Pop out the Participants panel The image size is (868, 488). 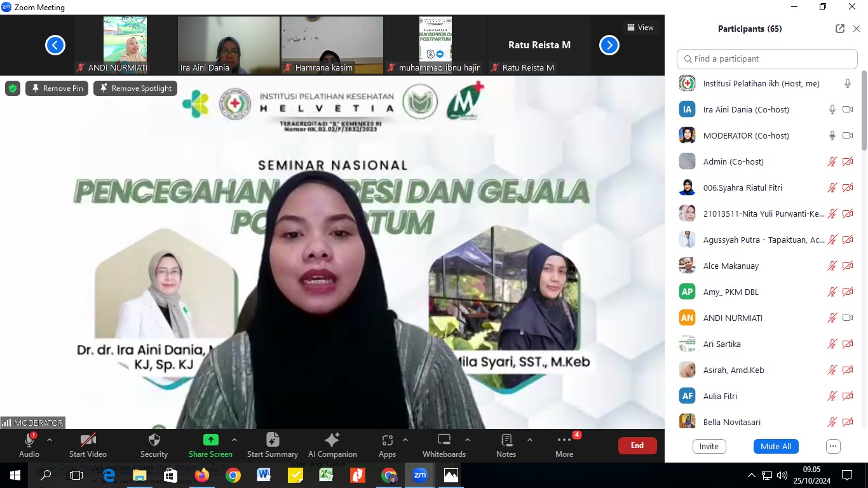[840, 29]
